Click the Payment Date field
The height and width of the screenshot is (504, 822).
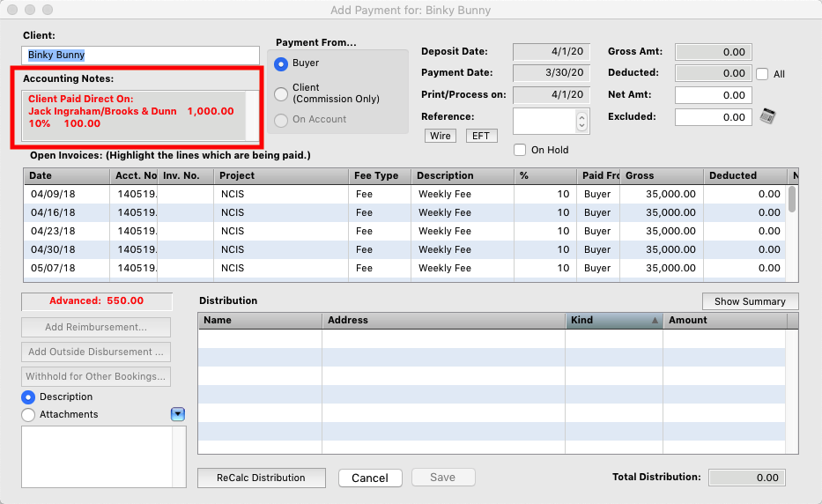coord(552,73)
